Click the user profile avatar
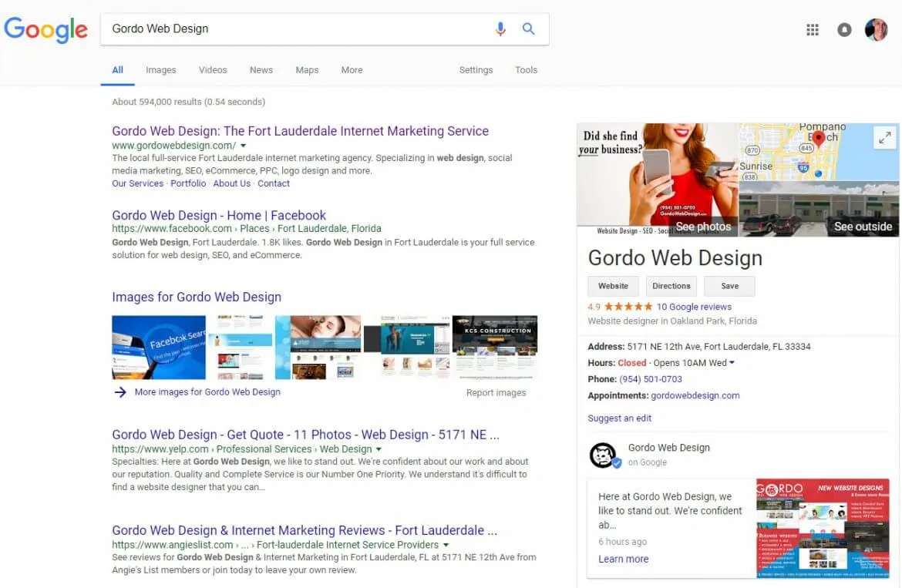Image resolution: width=902 pixels, height=588 pixels. pos(877,29)
